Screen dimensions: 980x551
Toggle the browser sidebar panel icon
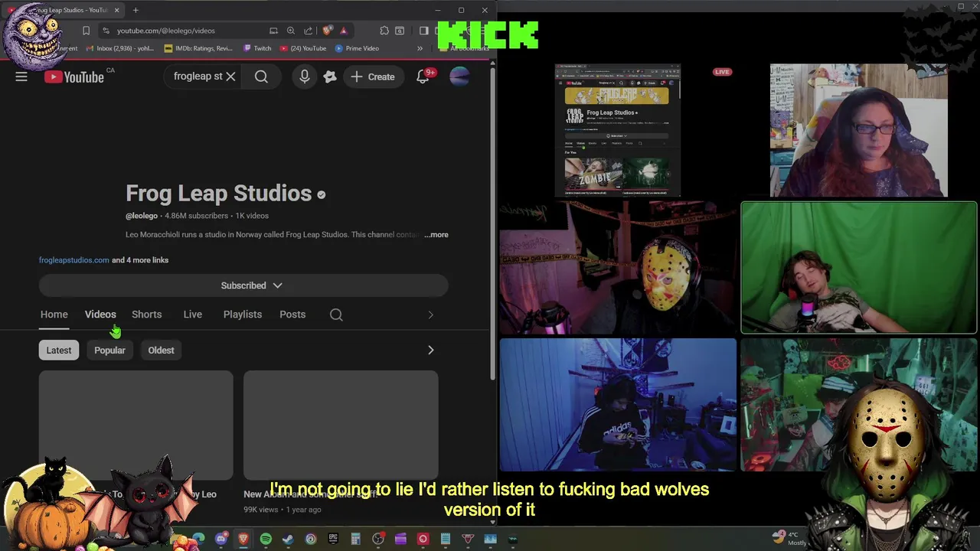tap(423, 31)
